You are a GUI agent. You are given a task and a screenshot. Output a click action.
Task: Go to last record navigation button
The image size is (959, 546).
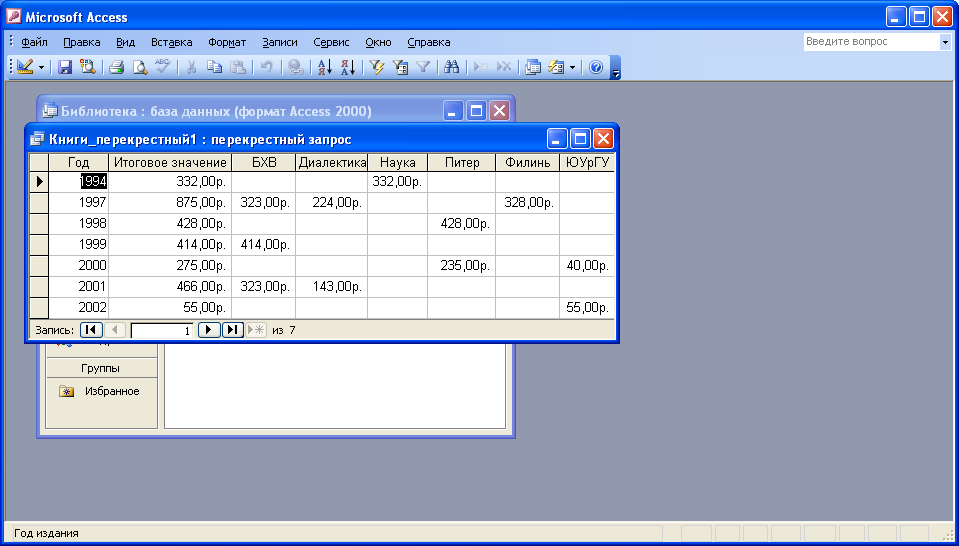pyautogui.click(x=232, y=330)
